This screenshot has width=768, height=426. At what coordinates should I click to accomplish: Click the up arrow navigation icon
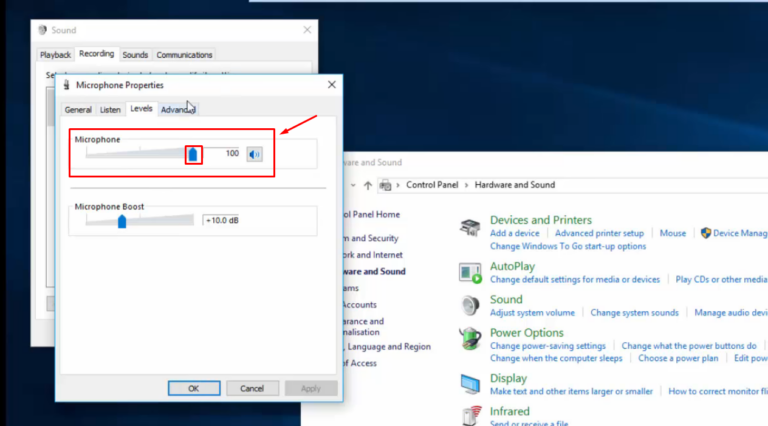(x=368, y=185)
